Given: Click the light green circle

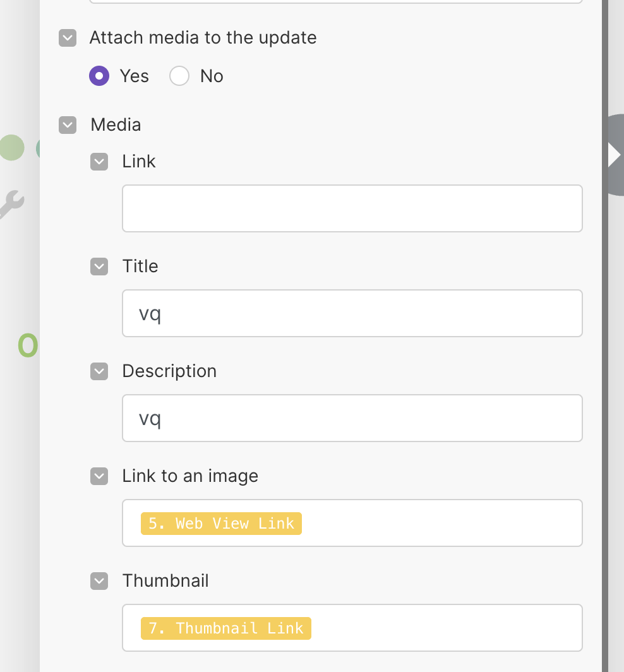Looking at the screenshot, I should 11,148.
